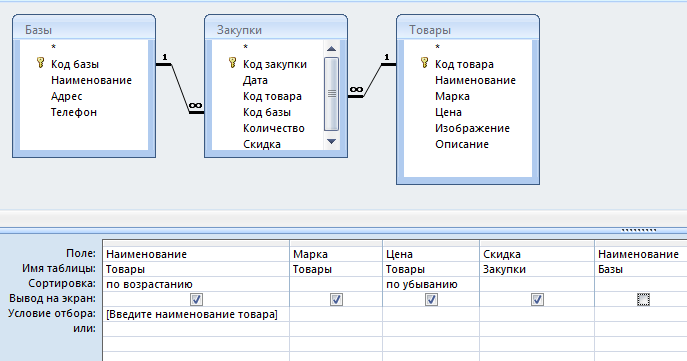Select the asterisk field in Товары table
The width and height of the screenshot is (687, 361).
[437, 47]
